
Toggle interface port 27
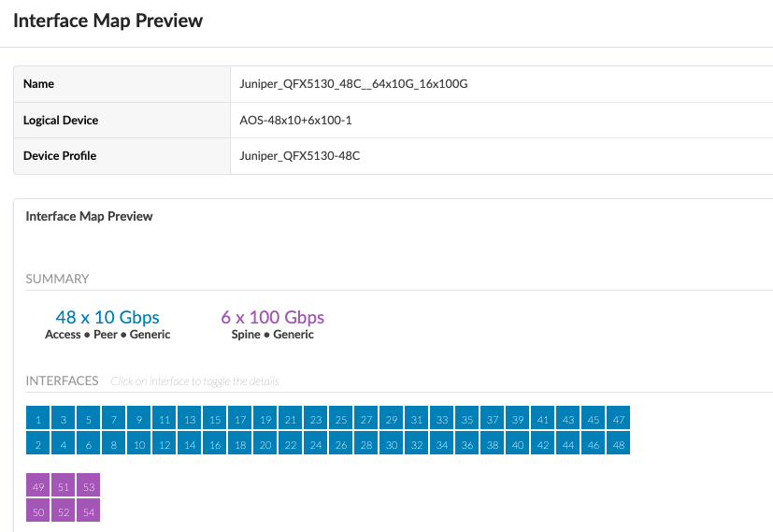point(366,418)
